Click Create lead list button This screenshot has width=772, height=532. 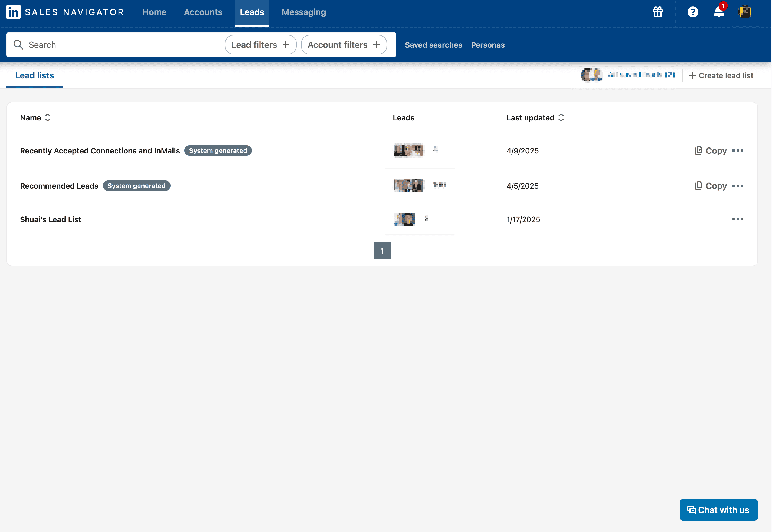click(x=721, y=76)
